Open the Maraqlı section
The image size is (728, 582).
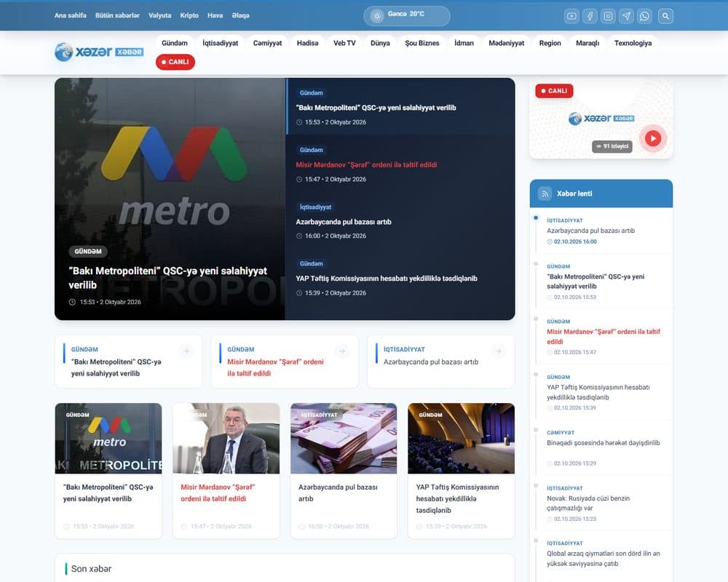pyautogui.click(x=587, y=43)
